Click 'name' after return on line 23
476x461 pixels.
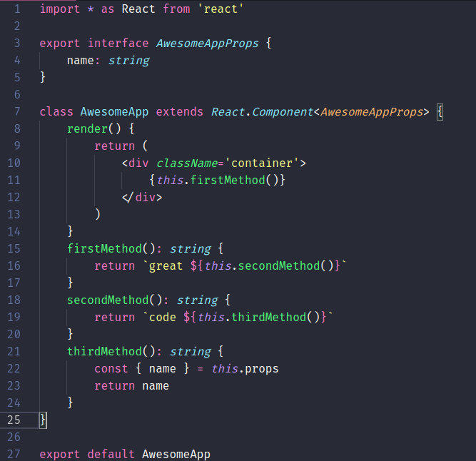[x=156, y=386]
